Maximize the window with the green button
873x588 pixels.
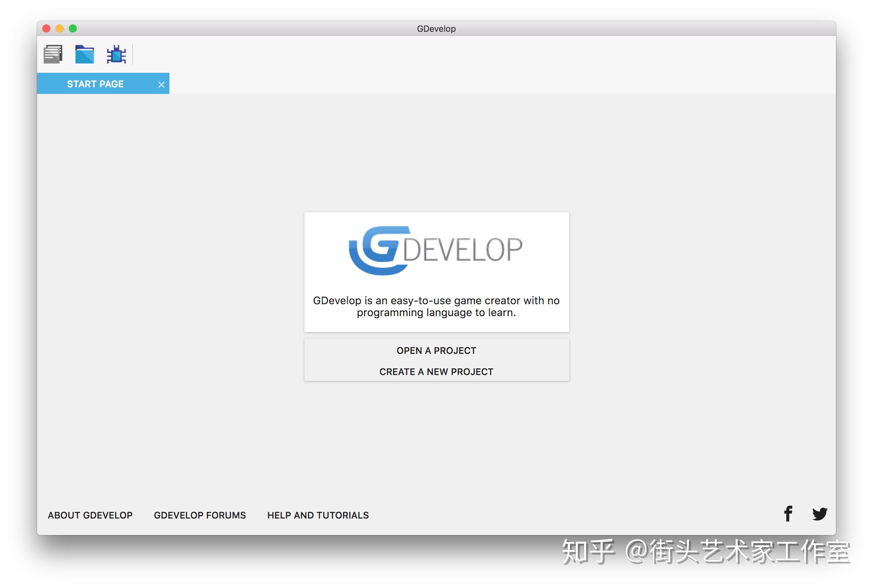(73, 28)
